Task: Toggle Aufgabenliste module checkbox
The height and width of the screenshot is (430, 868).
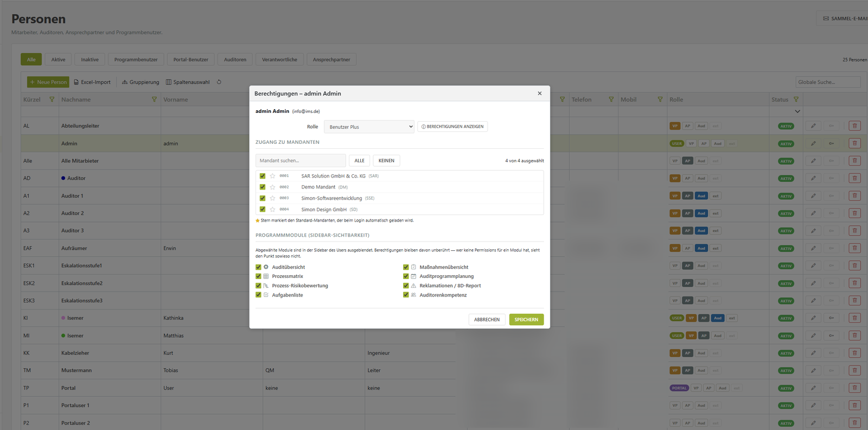Action: click(x=258, y=295)
